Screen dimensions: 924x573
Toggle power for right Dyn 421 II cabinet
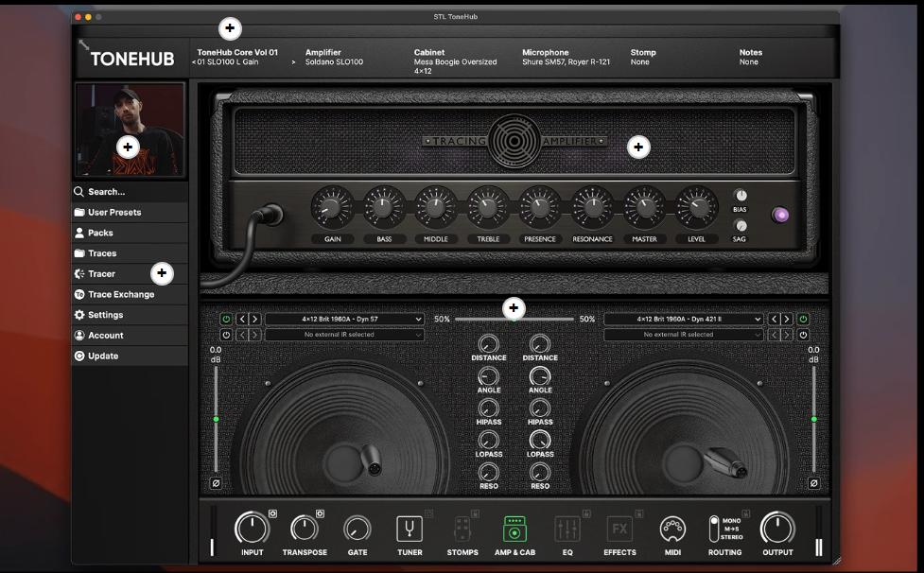[x=803, y=320]
